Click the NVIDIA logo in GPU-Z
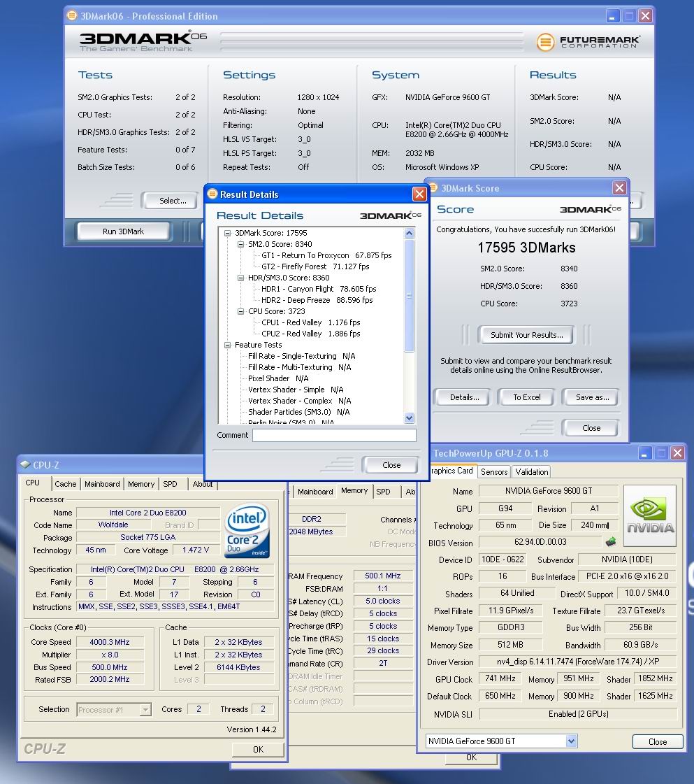The height and width of the screenshot is (784, 694). (x=650, y=515)
